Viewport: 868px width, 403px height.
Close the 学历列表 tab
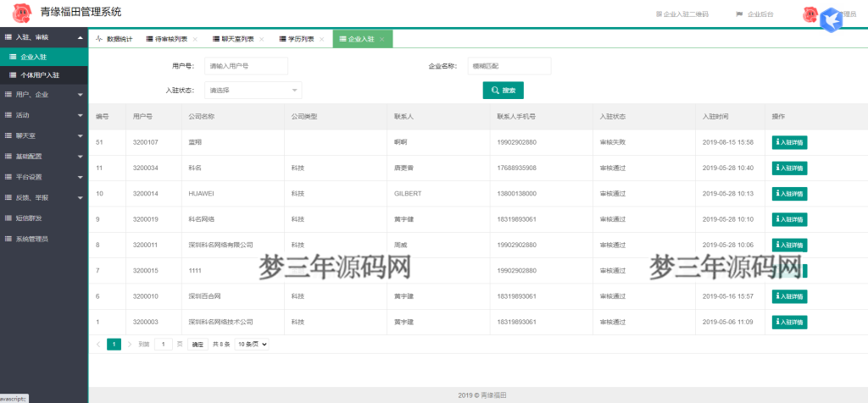321,39
